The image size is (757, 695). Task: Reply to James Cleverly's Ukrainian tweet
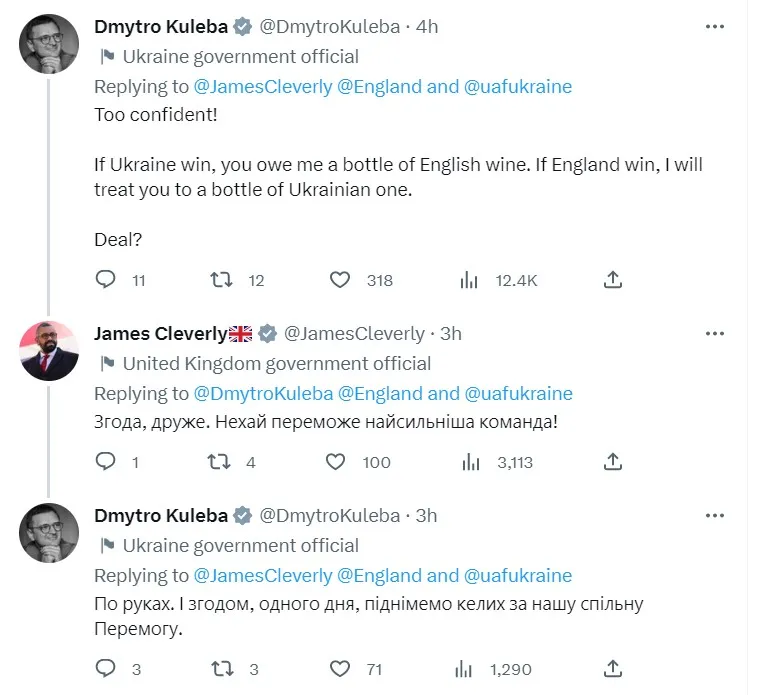[x=106, y=462]
